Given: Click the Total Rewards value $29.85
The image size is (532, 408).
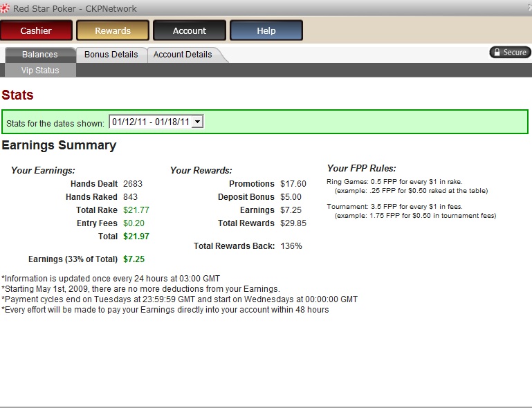Looking at the screenshot, I should coord(293,223).
